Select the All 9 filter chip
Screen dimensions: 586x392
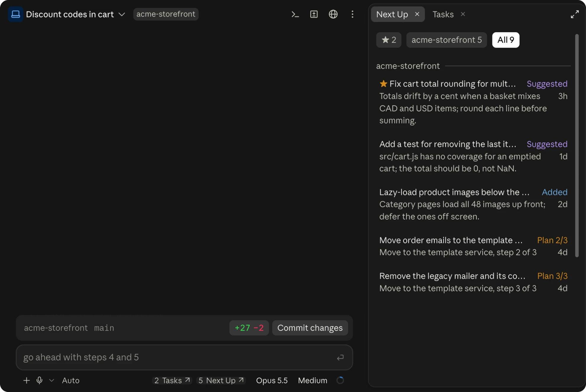(506, 40)
